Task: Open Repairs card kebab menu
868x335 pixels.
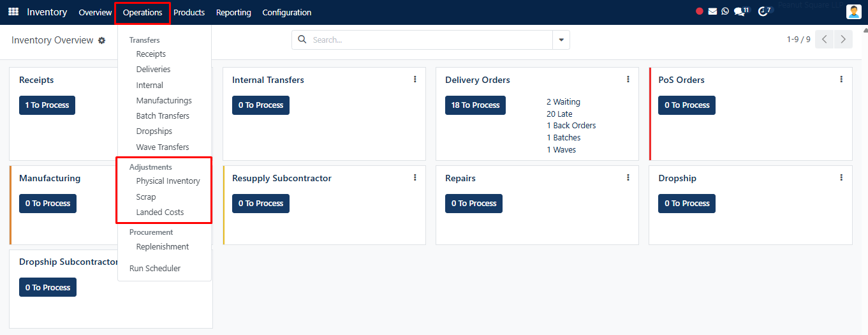Action: [628, 177]
